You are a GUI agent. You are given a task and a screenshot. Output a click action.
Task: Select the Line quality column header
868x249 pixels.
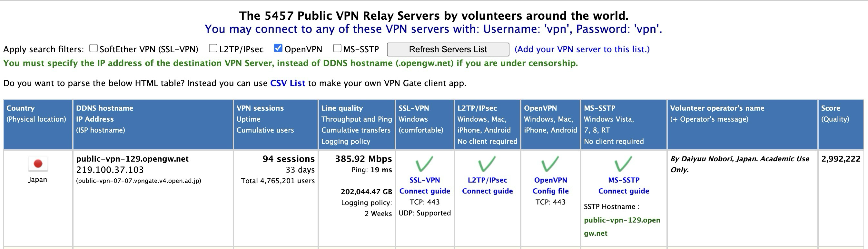pos(357,125)
